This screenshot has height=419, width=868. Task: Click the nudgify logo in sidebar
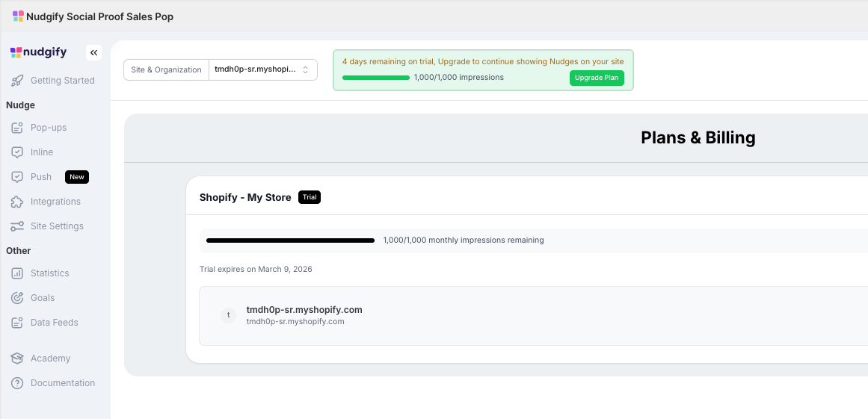pos(38,52)
